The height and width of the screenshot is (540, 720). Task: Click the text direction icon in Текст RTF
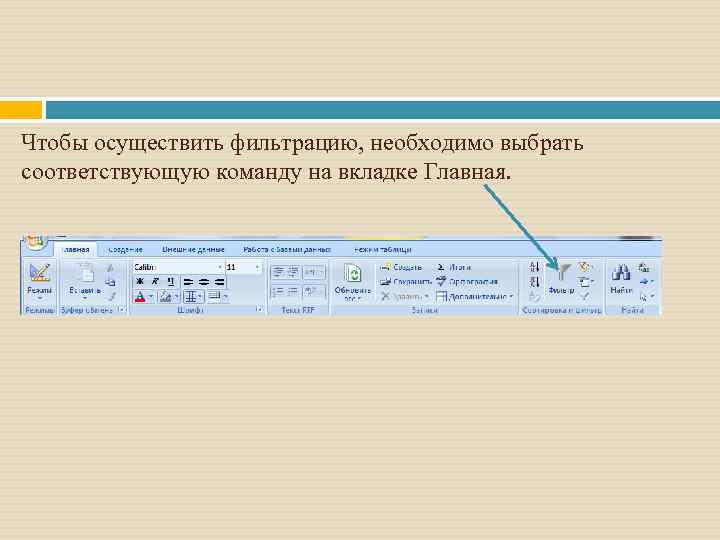point(314,272)
